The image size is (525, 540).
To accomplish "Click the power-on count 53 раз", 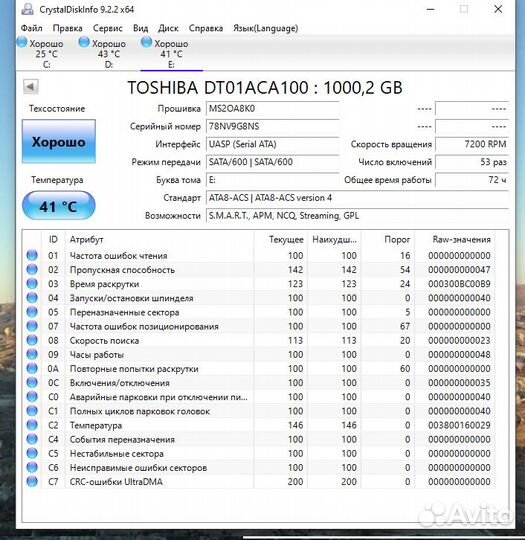I will pos(472,162).
